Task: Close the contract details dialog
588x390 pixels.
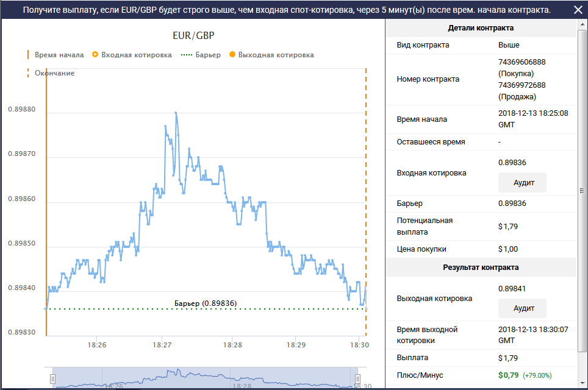Action: click(x=578, y=10)
